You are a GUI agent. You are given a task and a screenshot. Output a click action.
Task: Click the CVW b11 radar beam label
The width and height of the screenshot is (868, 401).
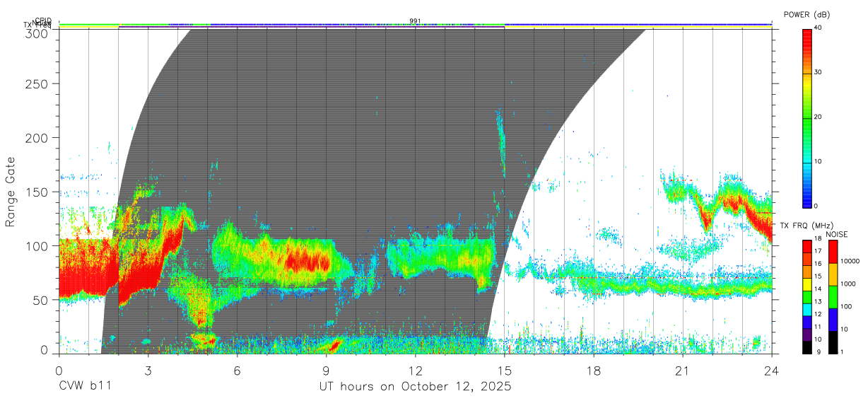coord(84,387)
